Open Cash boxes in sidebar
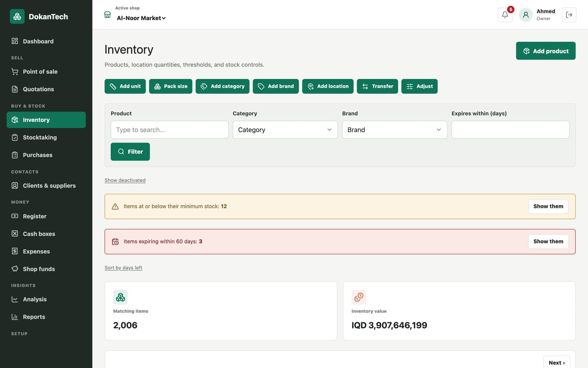 pos(46,234)
